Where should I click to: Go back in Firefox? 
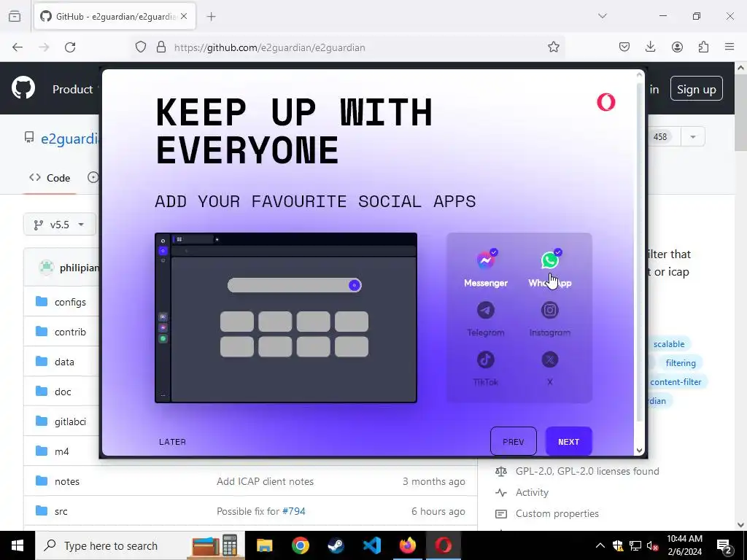[x=18, y=47]
